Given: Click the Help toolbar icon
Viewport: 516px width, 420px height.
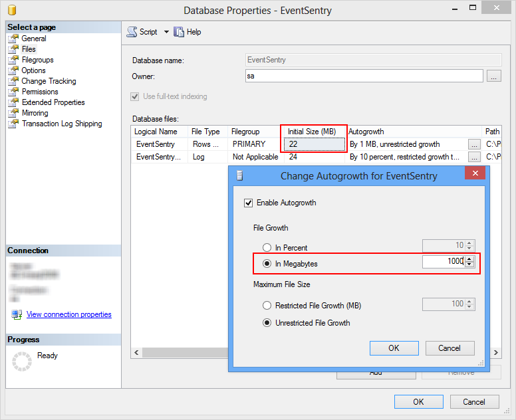Looking at the screenshot, I should tap(179, 32).
